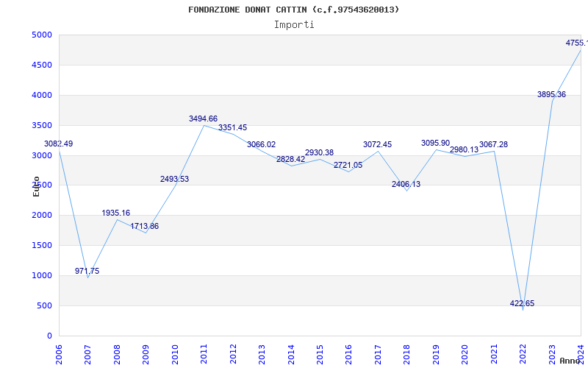Select the data label 971.75
This screenshot has height=368, width=588.
click(x=87, y=271)
